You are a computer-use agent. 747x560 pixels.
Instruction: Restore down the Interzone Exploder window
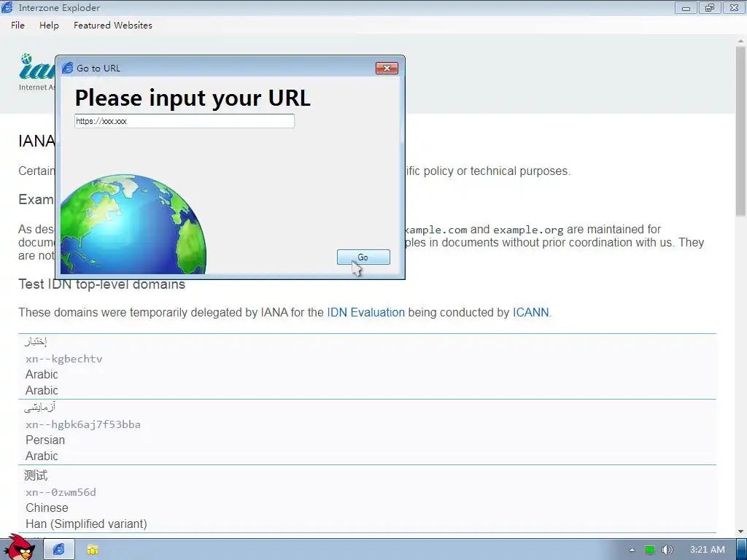point(710,8)
